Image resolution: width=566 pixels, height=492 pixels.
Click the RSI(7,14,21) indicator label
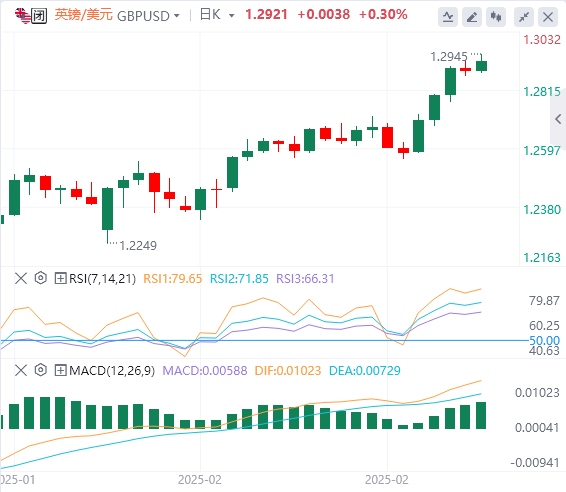point(103,279)
